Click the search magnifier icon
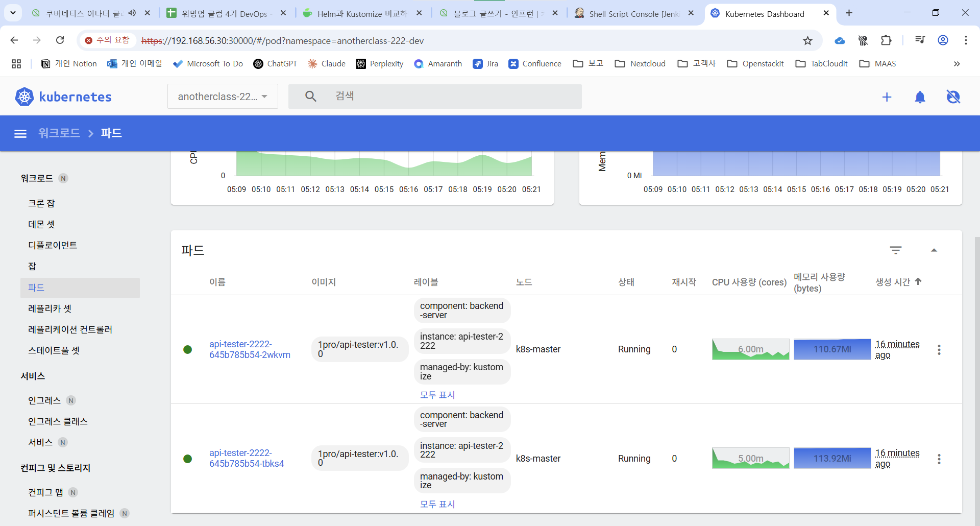 point(310,96)
